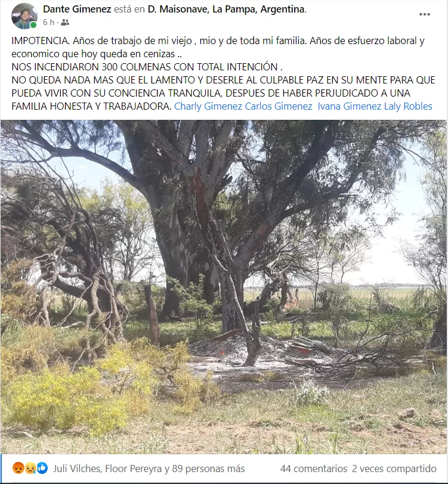
Task: Click the friends audience icon beside 6 h
Action: 65,23
